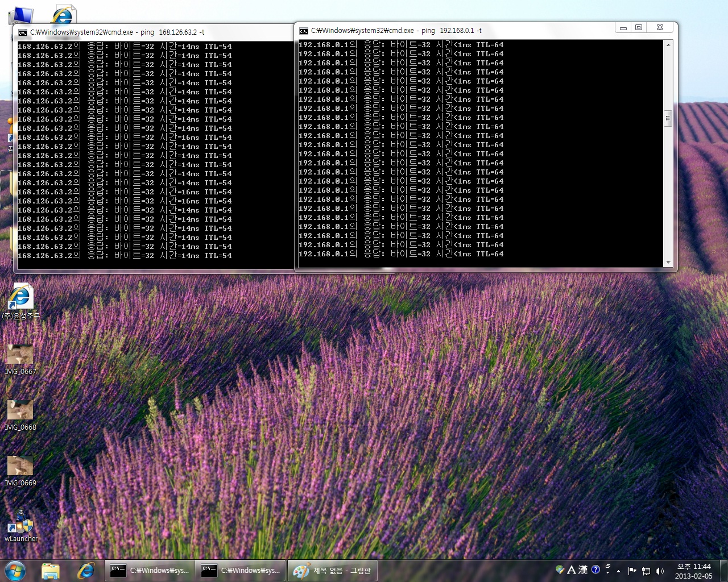Click the Show Desktop button past the clock
Screen dimensions: 728x582
click(x=723, y=571)
